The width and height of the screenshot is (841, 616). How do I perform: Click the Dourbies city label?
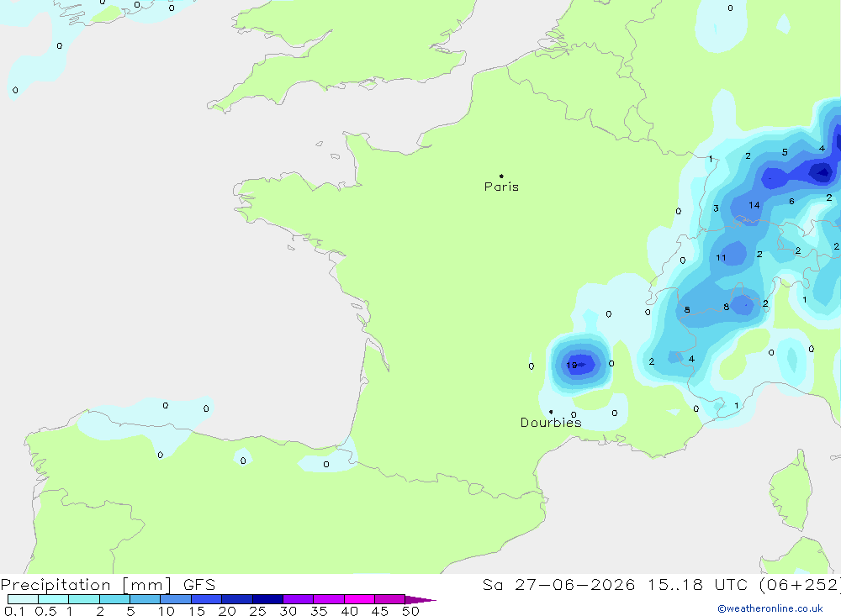551,423
